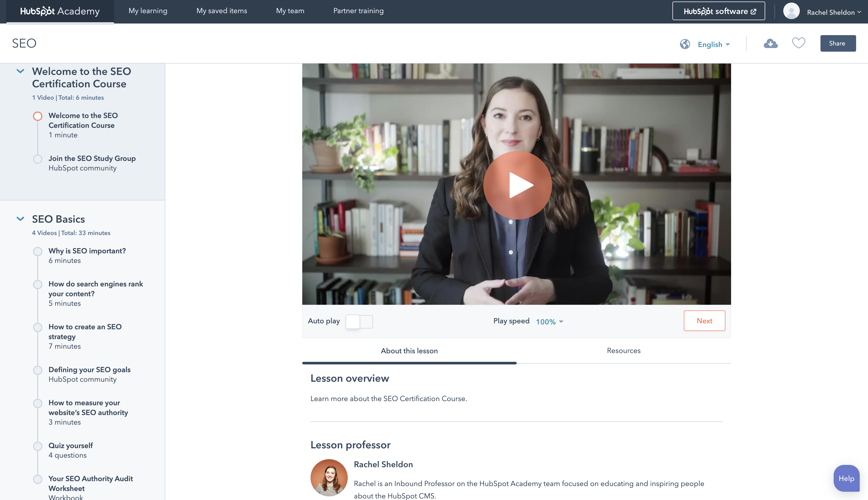Toggle the Auto play switch

pyautogui.click(x=359, y=322)
